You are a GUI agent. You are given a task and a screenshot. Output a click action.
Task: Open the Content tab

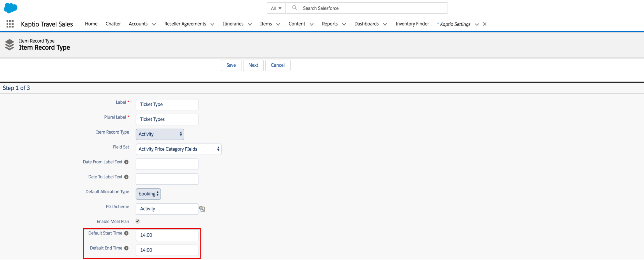point(297,24)
